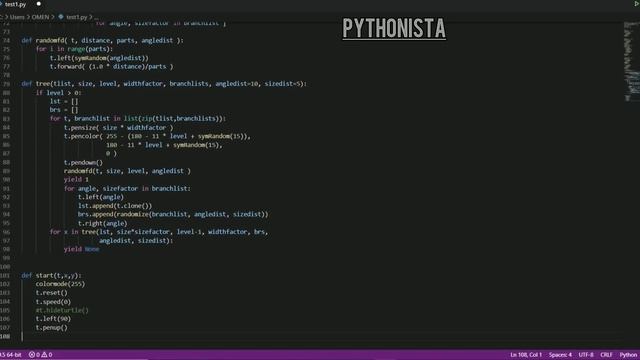Click the 't.left(90)' line
This screenshot has height=360, width=640.
(x=53, y=319)
